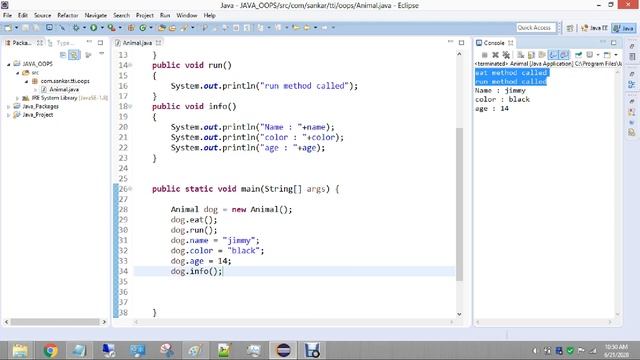Click "color : black" console output line

[502, 100]
